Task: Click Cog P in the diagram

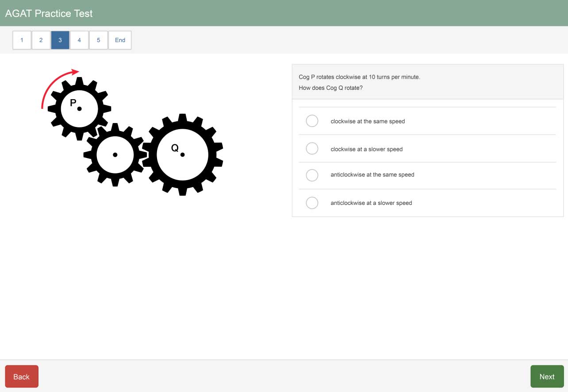Action: tap(79, 108)
